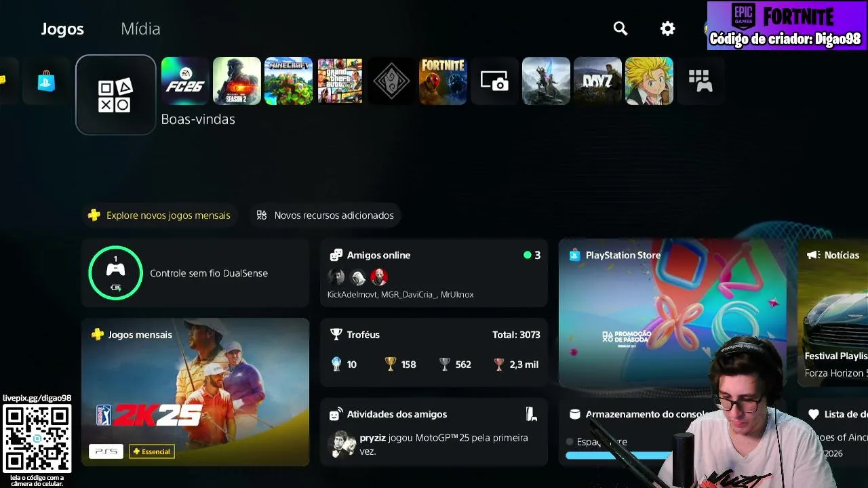This screenshot has width=868, height=488.
Task: Click pryziz avatar in Atividades dos amigos
Action: tap(342, 444)
